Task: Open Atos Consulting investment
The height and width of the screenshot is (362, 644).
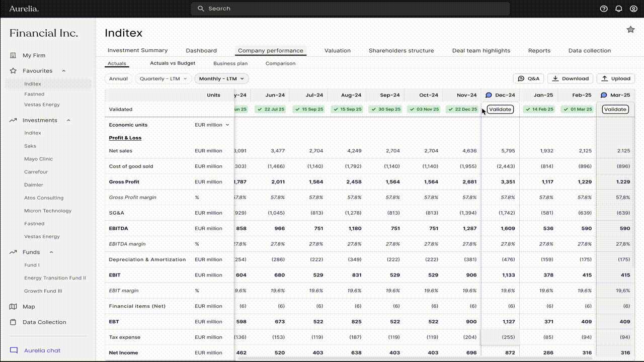Action: [44, 198]
